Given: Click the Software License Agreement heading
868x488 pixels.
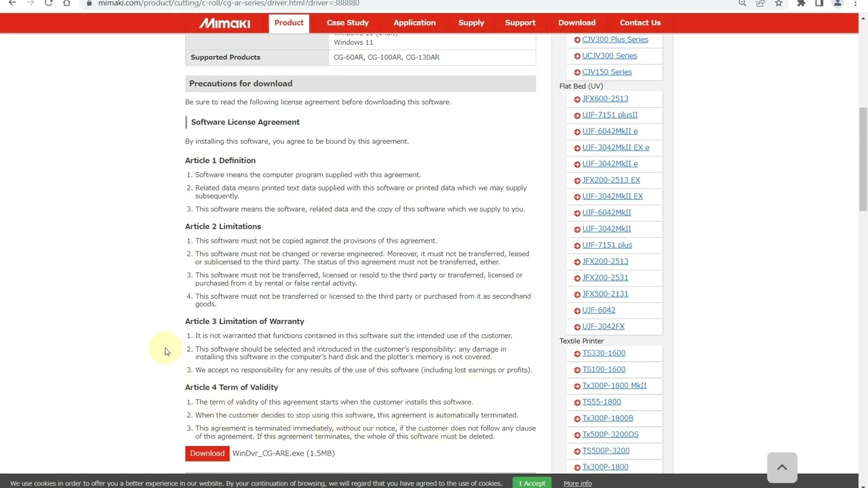Looking at the screenshot, I should point(245,122).
